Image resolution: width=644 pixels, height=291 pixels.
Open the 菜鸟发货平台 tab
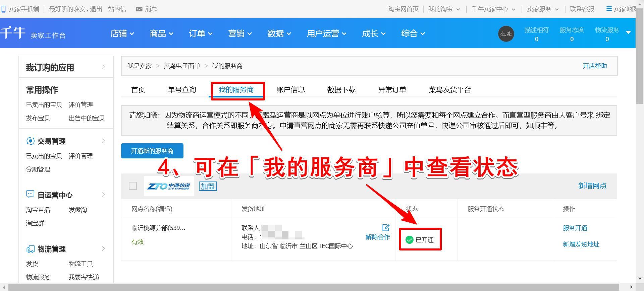click(x=450, y=90)
